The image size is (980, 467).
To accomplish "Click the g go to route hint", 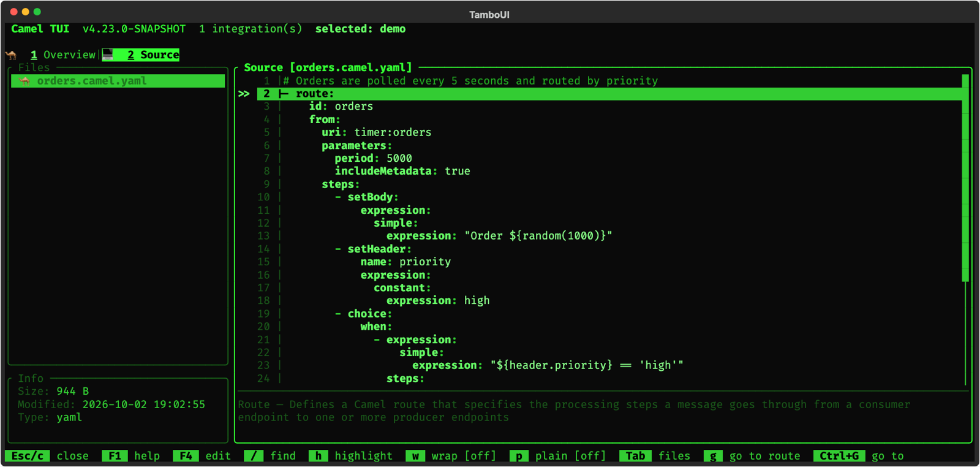I will point(752,456).
